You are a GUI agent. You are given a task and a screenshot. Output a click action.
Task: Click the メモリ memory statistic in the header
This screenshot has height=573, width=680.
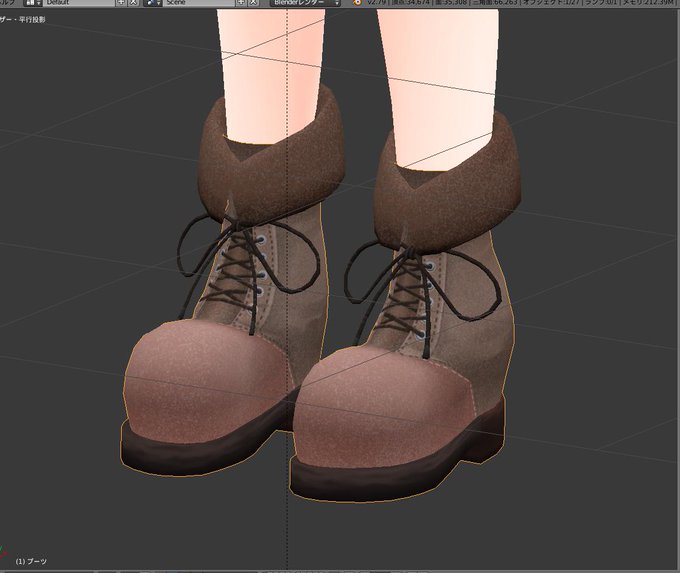pos(648,2)
